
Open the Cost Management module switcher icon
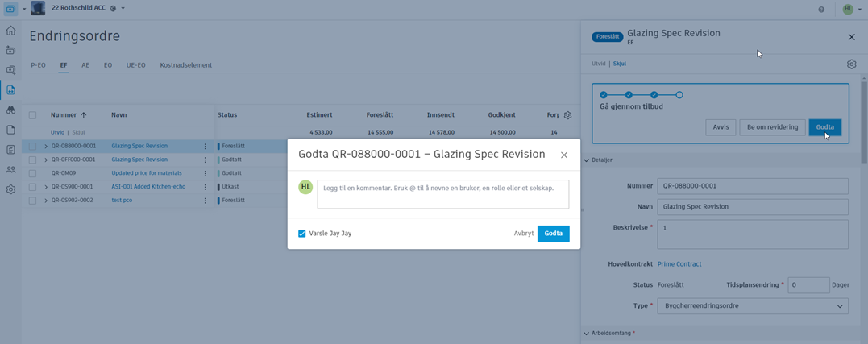[x=11, y=9]
